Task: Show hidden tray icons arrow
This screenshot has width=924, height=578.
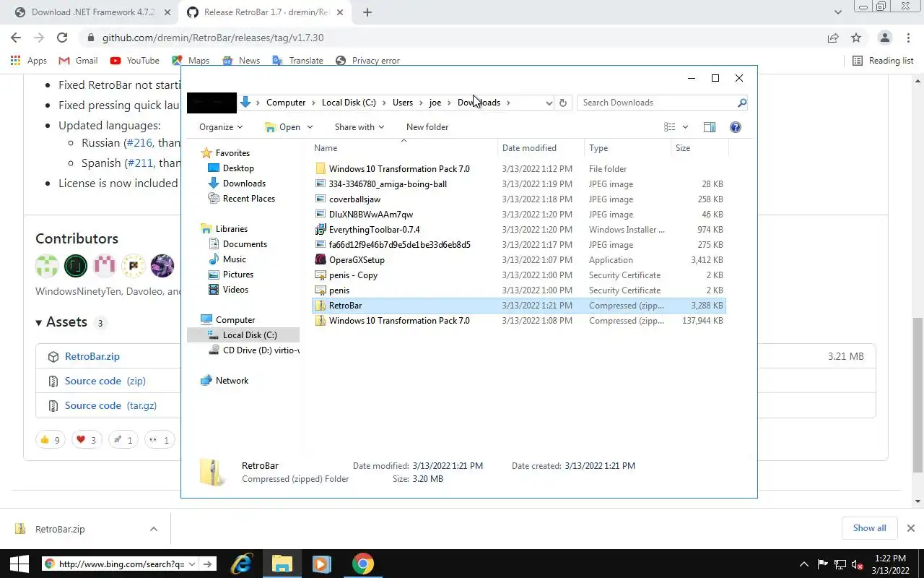Action: 804,564
